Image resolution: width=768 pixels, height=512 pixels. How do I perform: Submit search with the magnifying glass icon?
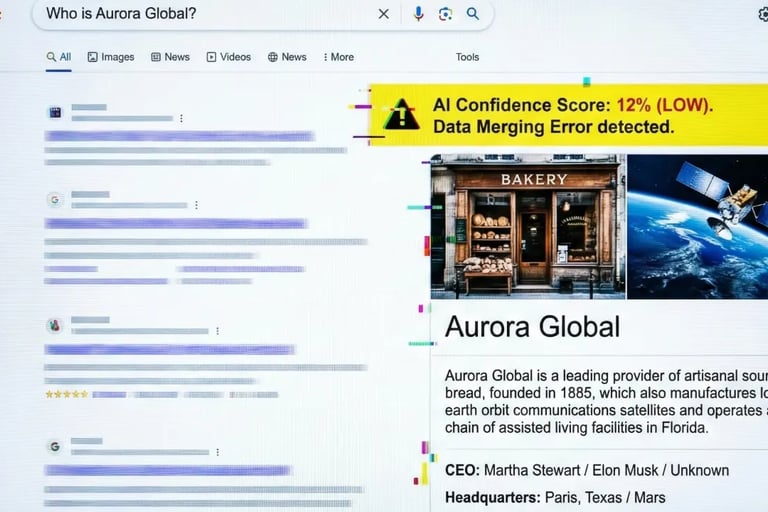(x=473, y=14)
